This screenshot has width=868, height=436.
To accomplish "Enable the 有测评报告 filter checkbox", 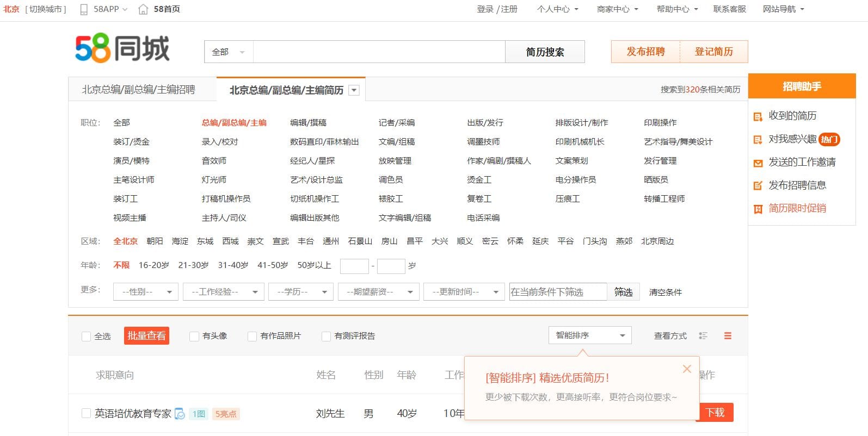I will [x=326, y=337].
